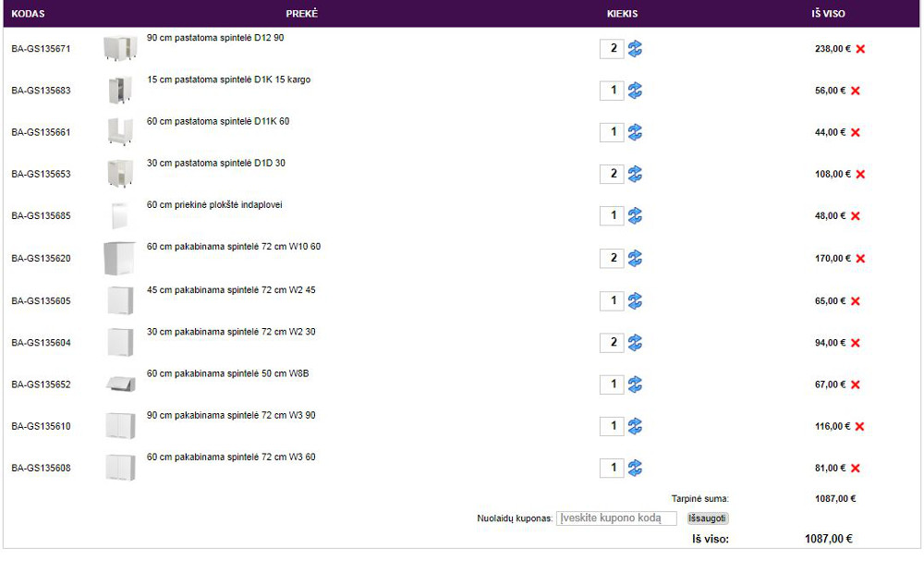Image resolution: width=924 pixels, height=573 pixels.
Task: Remove the 48,00 € item from cart
Action: click(856, 216)
